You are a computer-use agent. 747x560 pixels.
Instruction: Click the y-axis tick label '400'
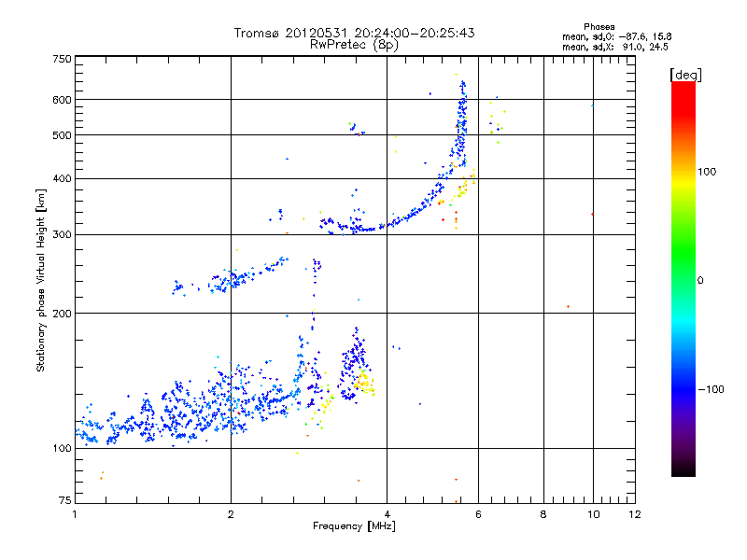click(62, 179)
